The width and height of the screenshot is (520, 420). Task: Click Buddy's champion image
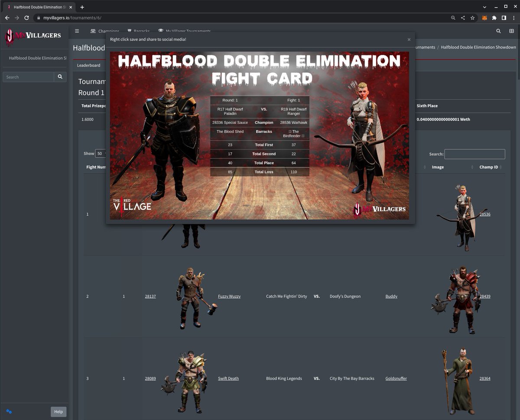(x=456, y=300)
